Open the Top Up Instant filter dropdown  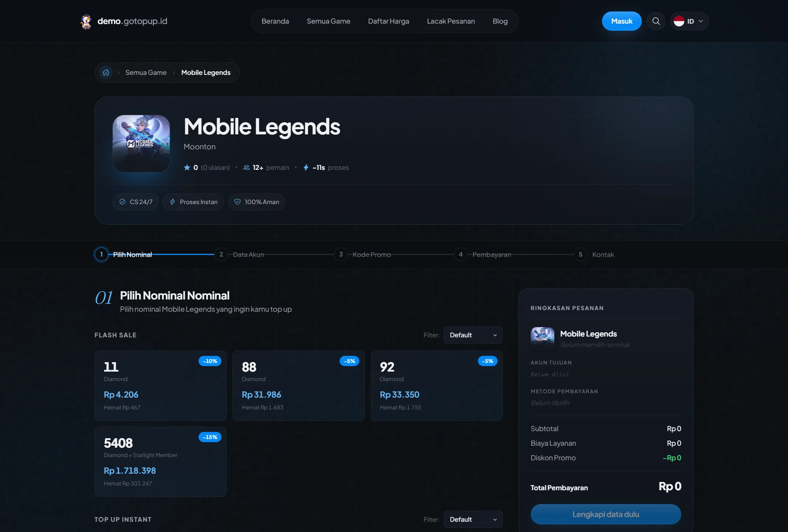coord(473,519)
